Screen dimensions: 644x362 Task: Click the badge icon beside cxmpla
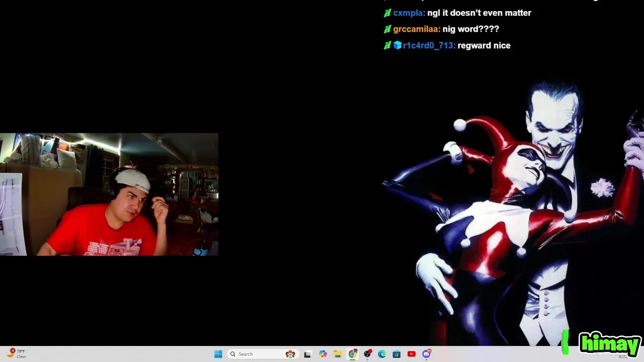coord(387,13)
